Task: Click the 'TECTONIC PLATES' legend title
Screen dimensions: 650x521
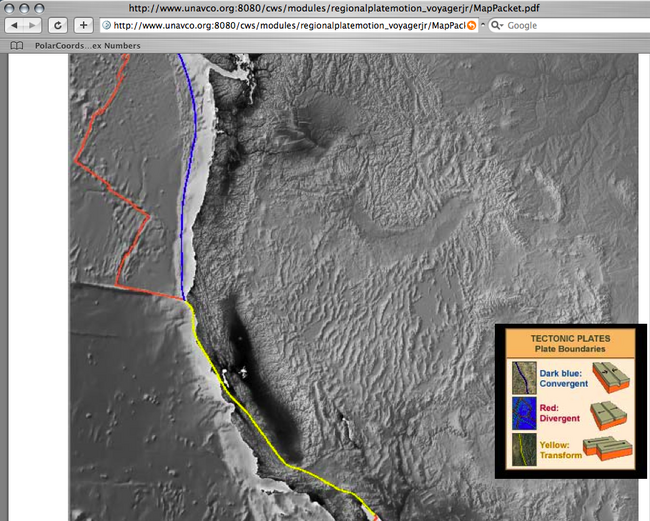Action: [x=571, y=338]
